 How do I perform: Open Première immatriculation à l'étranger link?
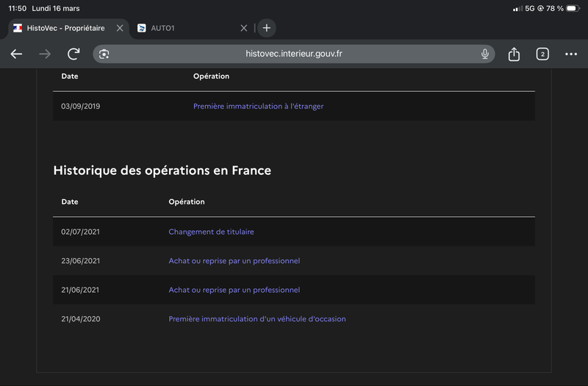click(x=258, y=106)
